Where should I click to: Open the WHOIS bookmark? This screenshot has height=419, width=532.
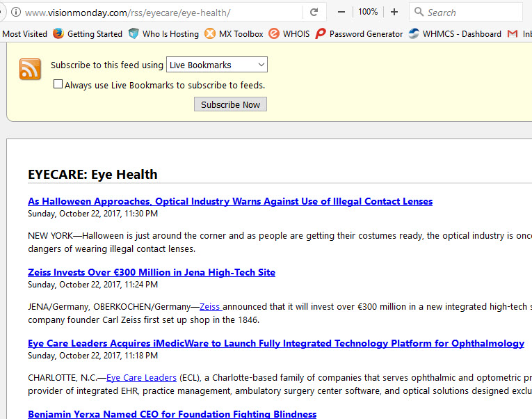tap(289, 34)
